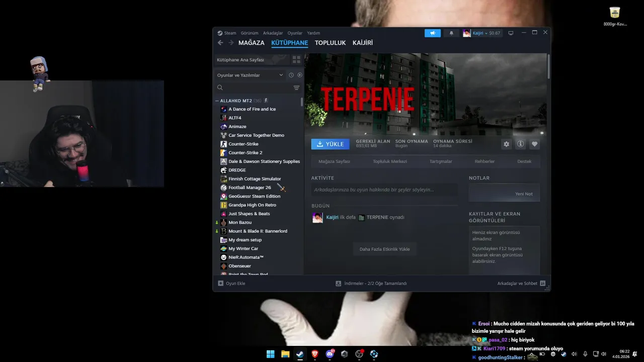The image size is (644, 362).
Task: Show only ready-to-play games icon
Action: 300,75
